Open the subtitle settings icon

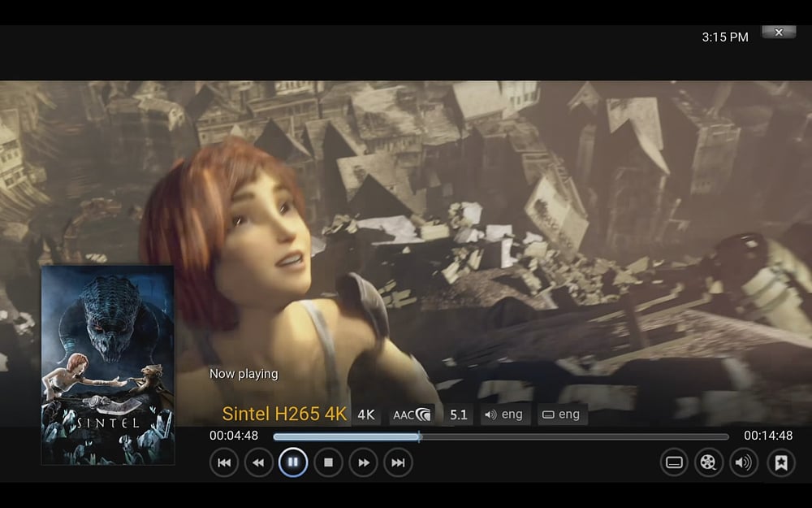674,462
